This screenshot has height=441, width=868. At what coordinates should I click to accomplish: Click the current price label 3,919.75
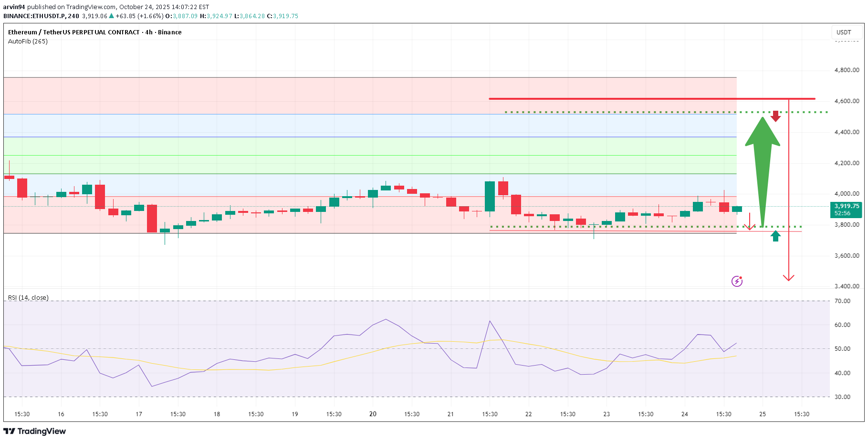coord(847,206)
